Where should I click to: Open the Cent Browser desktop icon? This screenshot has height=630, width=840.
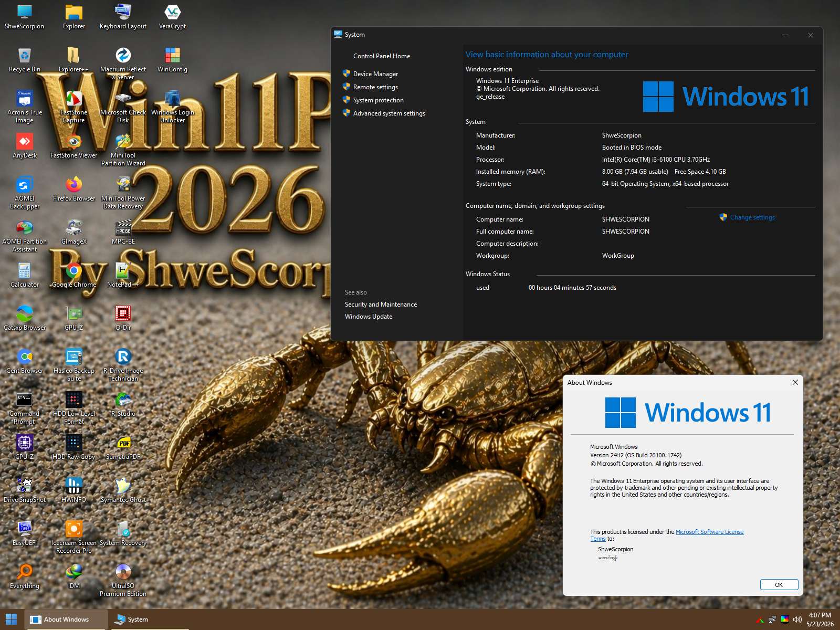(25, 362)
